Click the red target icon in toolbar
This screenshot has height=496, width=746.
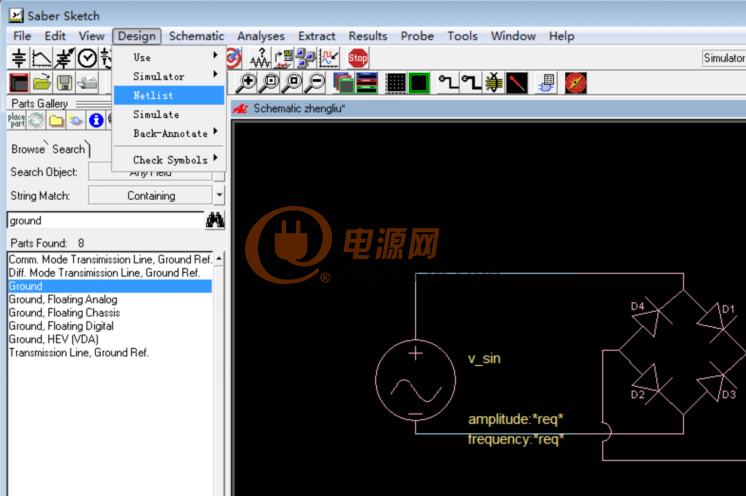click(x=234, y=58)
